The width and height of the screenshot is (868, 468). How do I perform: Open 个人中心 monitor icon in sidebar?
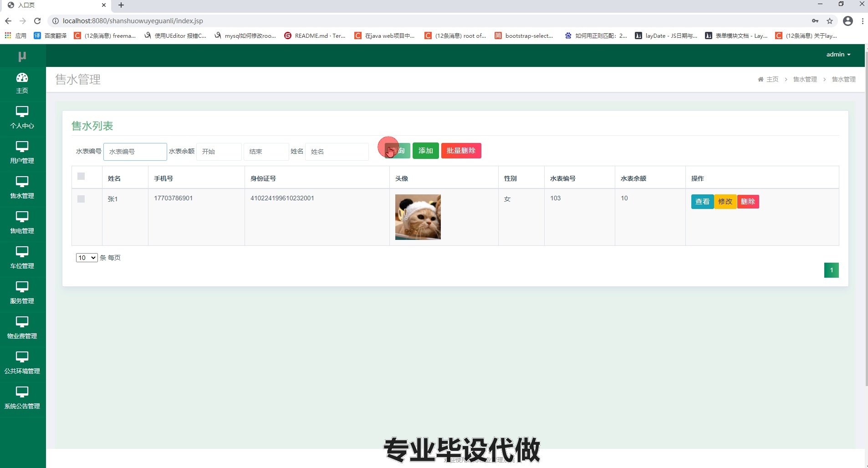click(x=22, y=112)
